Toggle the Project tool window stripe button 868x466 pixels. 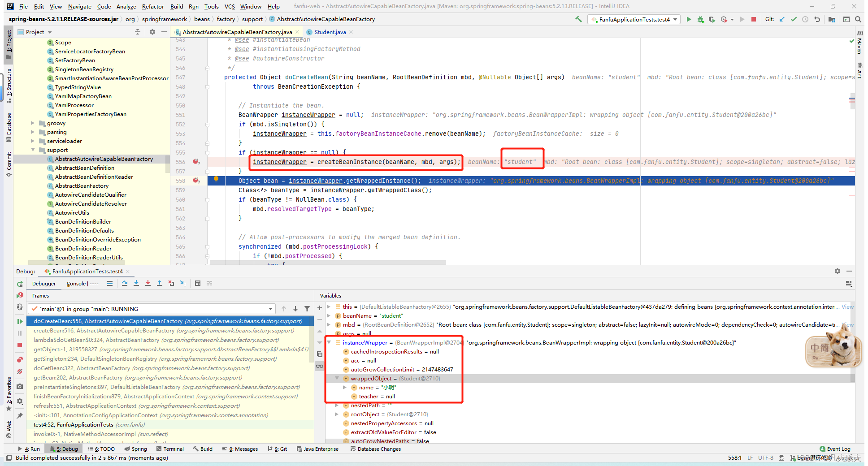9,45
